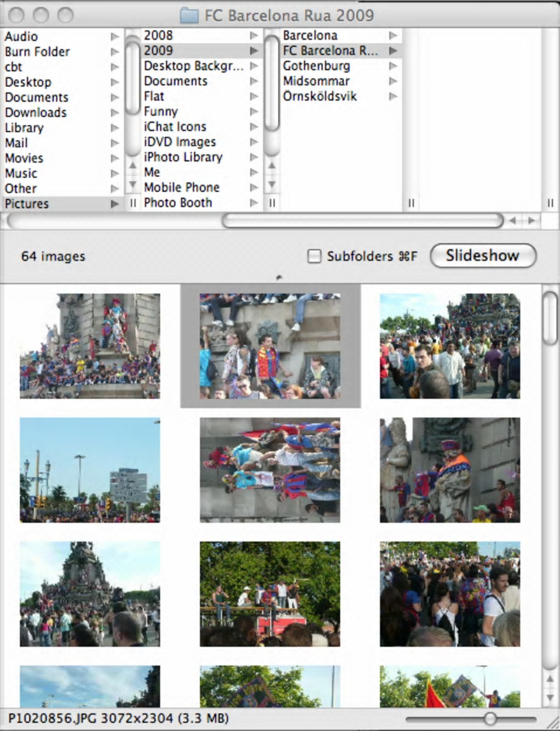
Task: Click the thumbnail pane scroll down arrow
Action: [550, 698]
